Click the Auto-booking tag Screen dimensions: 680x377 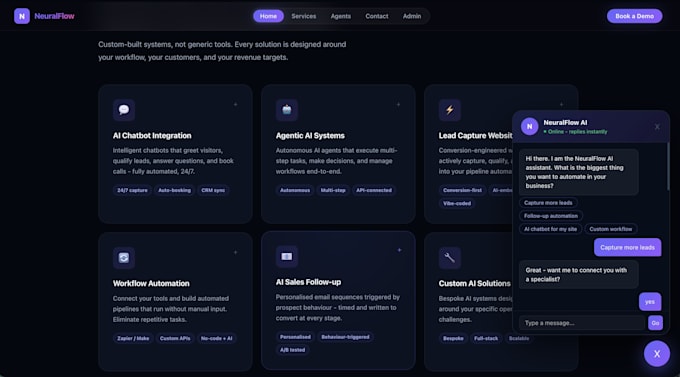point(174,190)
